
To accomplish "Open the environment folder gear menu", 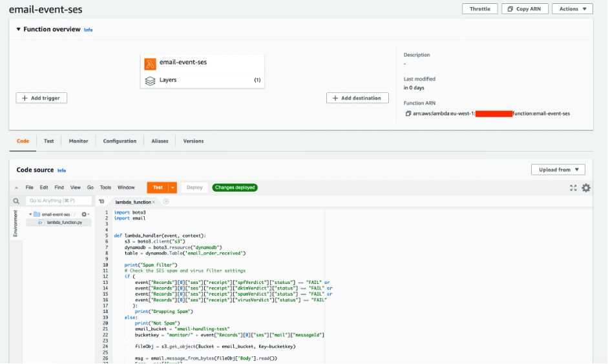I will click(85, 214).
